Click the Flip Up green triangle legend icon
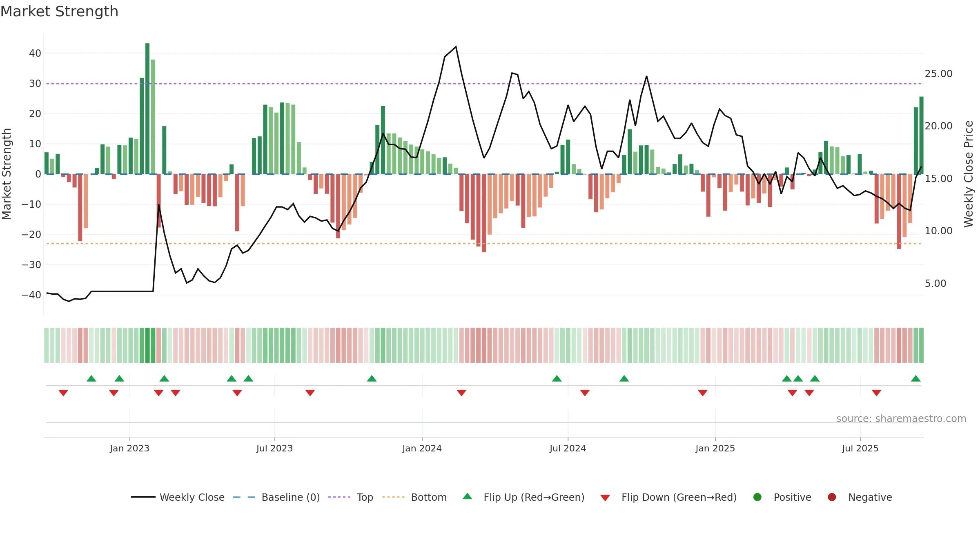This screenshot has width=980, height=551. click(x=468, y=496)
